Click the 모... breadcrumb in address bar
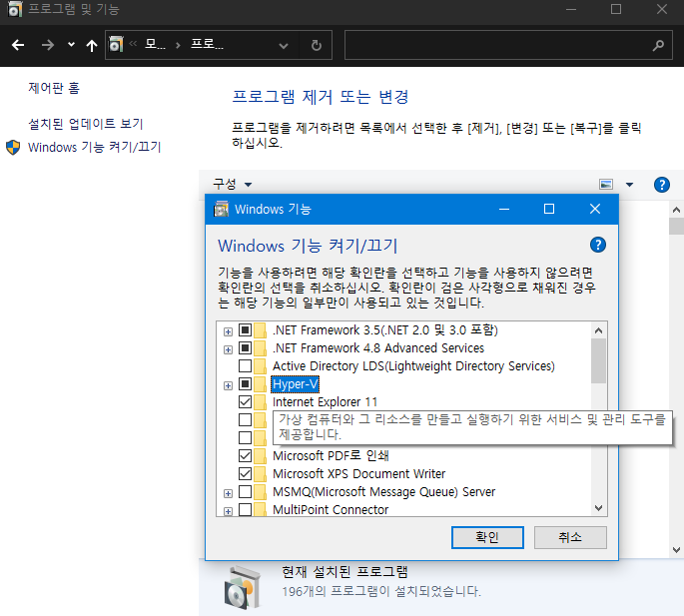The height and width of the screenshot is (616, 684). [x=156, y=44]
